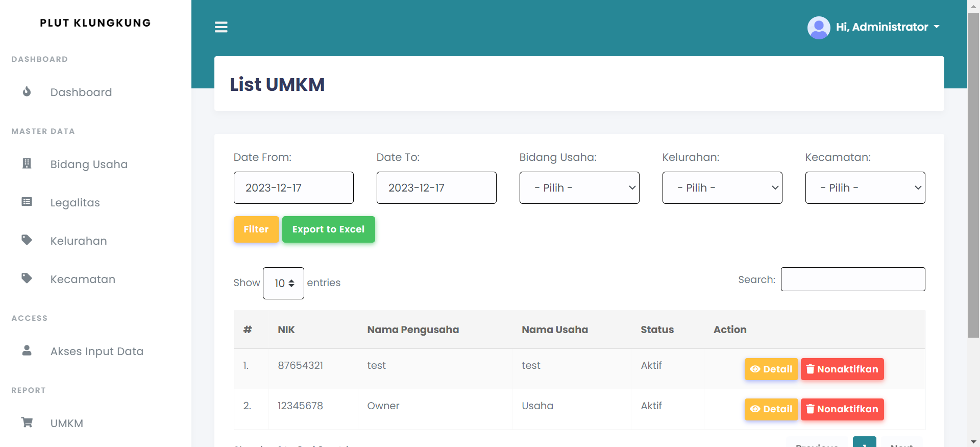Focus the Search input field

852,279
